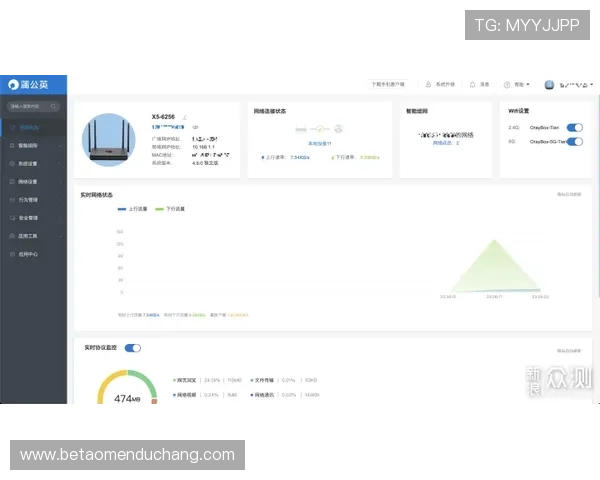Click the 消息 notification bell icon
The image size is (600, 480).
471,85
